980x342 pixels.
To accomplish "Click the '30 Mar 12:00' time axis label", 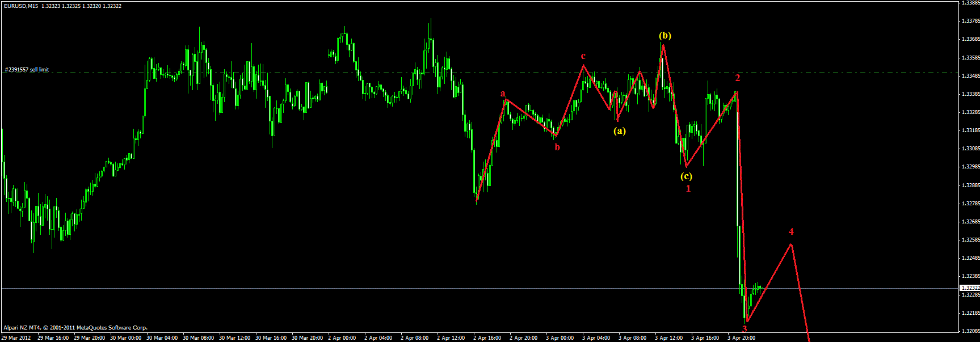I will point(235,338).
